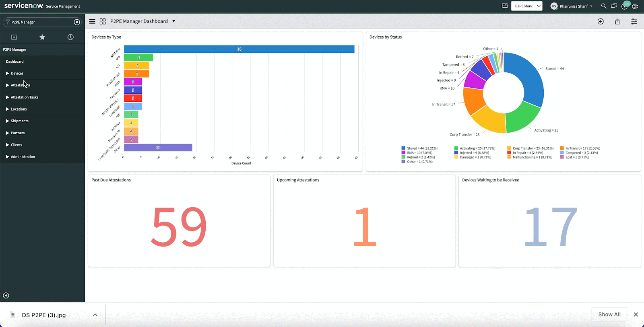Add a widget with the plus icon
The image size is (644, 327).
[601, 21]
